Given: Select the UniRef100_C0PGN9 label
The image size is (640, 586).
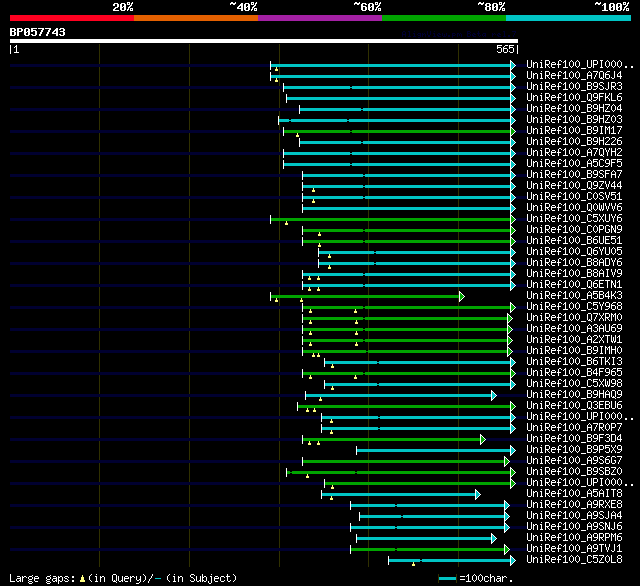Looking at the screenshot, I should tap(574, 230).
